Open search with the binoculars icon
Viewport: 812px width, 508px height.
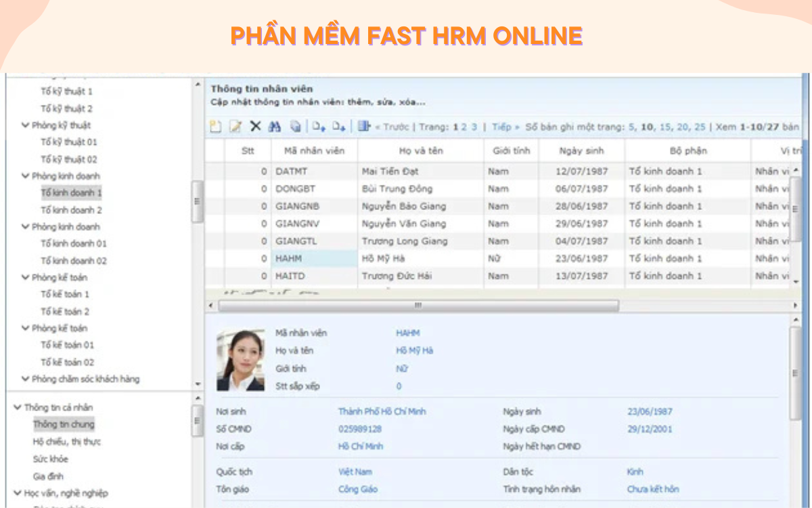[275, 126]
